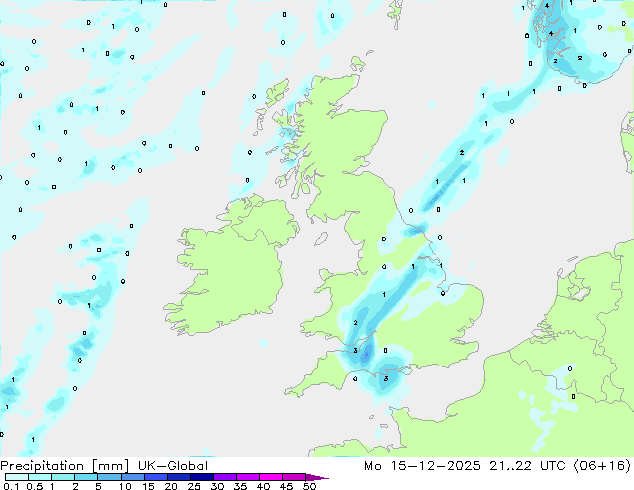The width and height of the screenshot is (634, 490).
Task: Select the 5–10 mm legend color swatch
Action: 109,477
